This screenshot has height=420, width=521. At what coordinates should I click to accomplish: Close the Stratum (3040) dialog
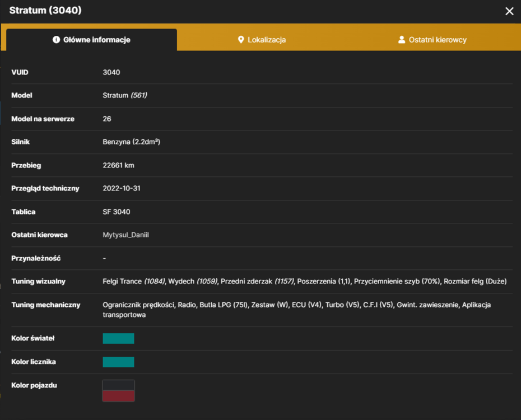point(509,11)
